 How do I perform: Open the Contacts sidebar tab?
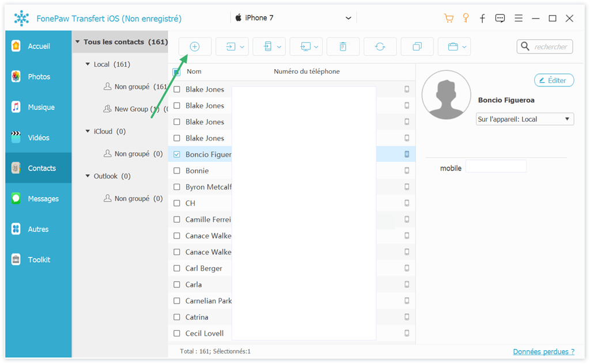39,168
